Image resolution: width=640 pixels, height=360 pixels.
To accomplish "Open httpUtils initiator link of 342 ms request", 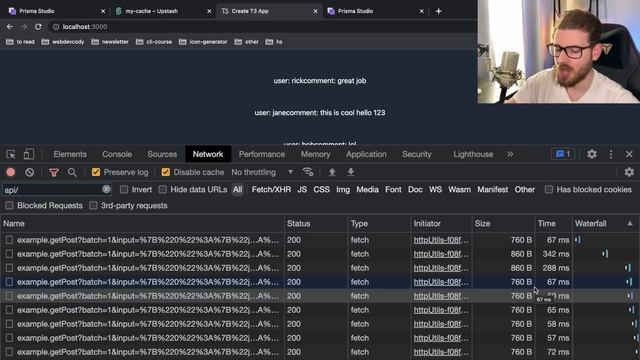I will 441,254.
